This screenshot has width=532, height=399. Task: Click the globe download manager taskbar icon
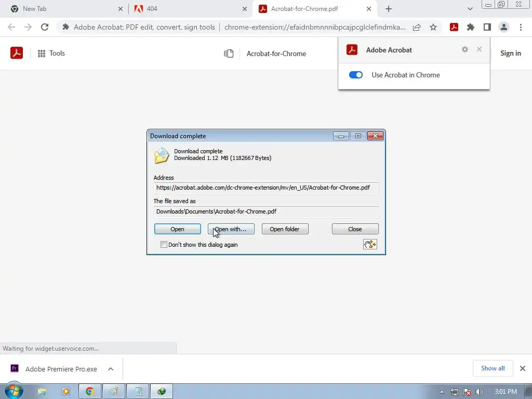pyautogui.click(x=162, y=392)
